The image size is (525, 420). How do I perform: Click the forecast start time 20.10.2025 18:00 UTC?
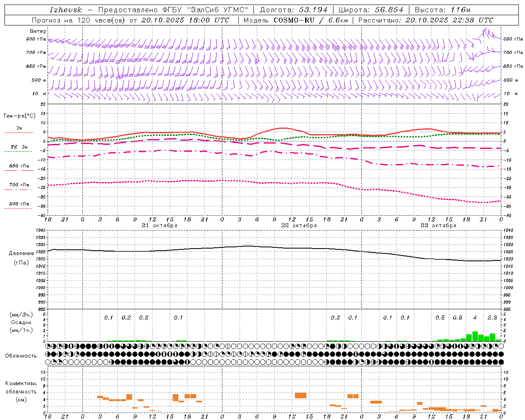185,20
